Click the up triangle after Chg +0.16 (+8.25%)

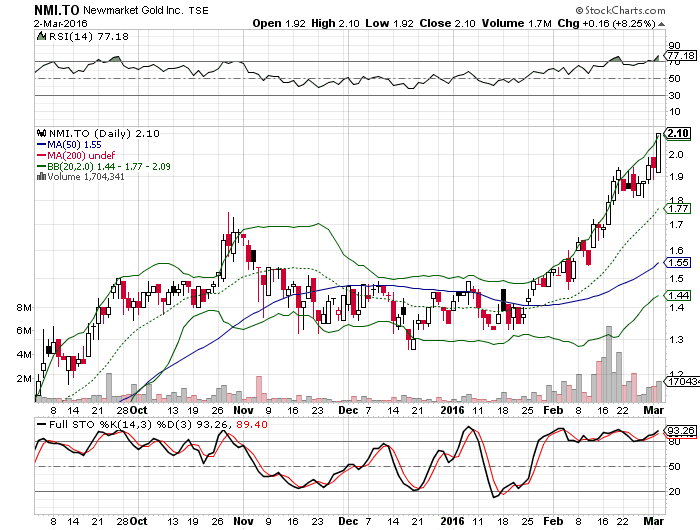point(661,24)
